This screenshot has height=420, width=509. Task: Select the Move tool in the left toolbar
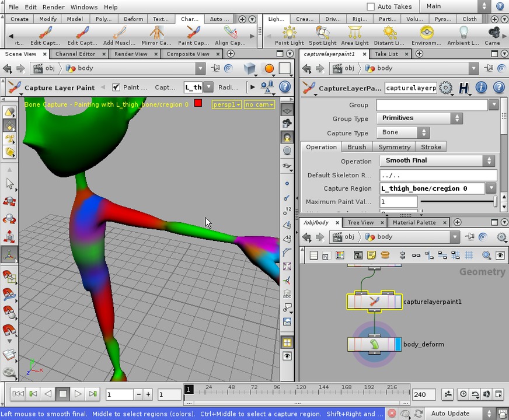[9, 202]
